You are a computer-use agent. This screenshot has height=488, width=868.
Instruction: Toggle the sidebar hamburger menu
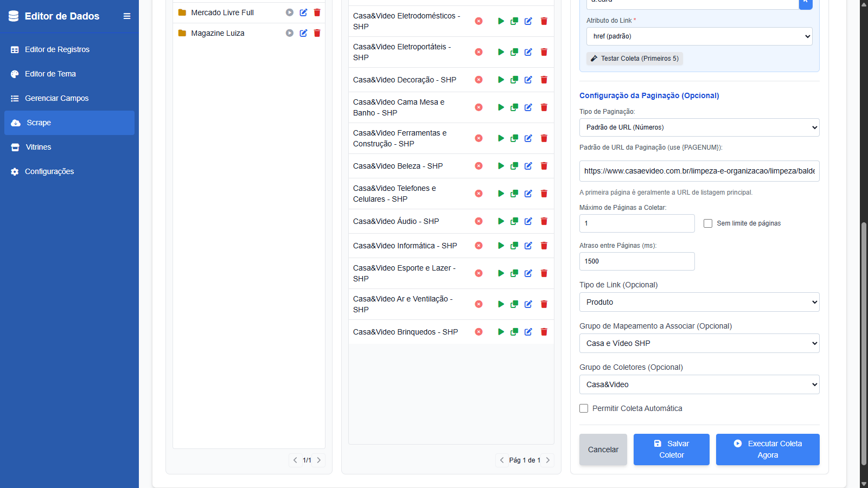pos(127,16)
